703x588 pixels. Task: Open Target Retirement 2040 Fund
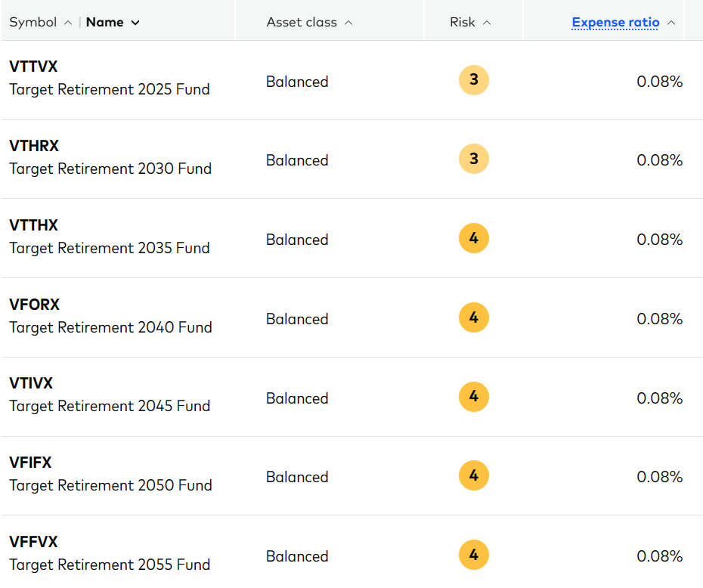click(110, 327)
